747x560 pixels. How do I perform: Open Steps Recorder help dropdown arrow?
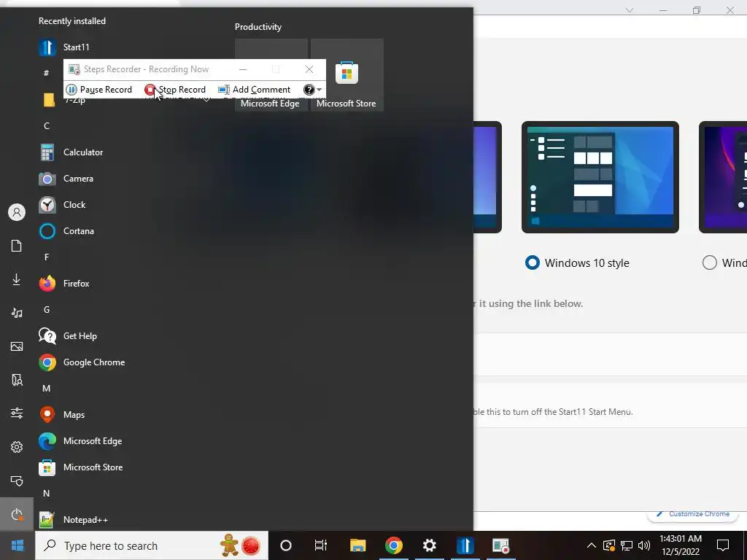[320, 90]
